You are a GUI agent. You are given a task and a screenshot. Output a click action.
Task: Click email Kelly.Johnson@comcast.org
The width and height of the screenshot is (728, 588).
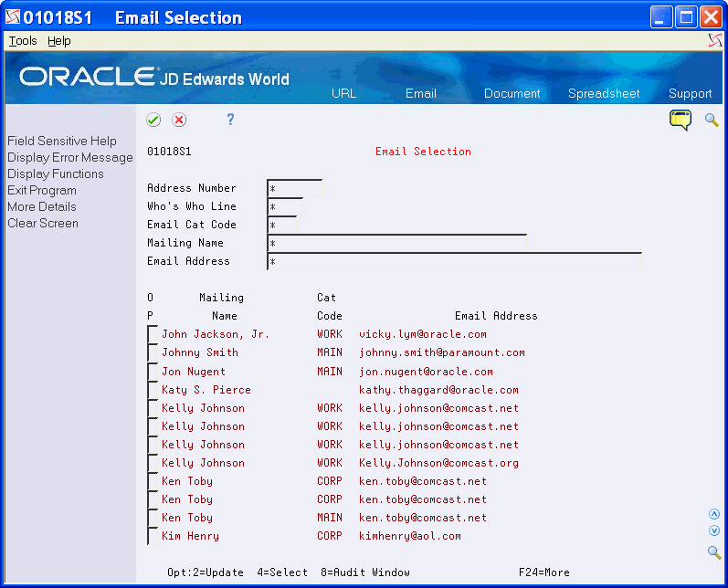[x=438, y=463]
